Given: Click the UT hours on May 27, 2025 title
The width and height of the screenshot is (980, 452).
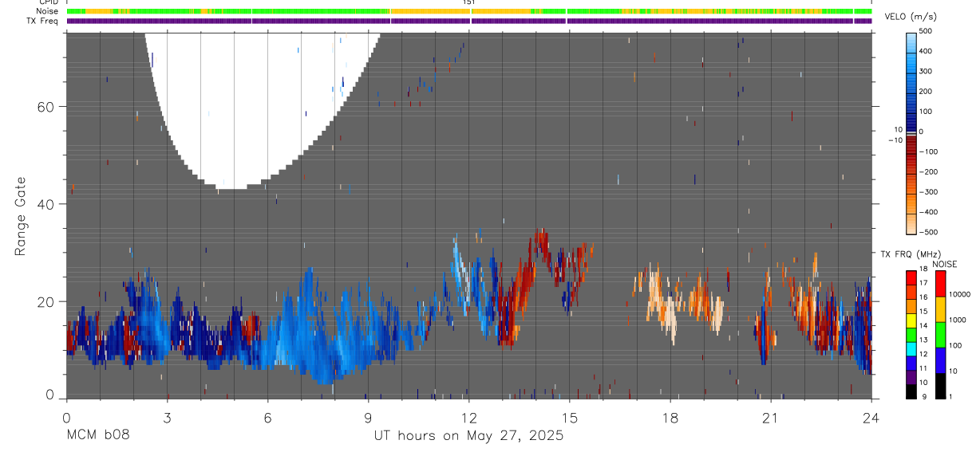Looking at the screenshot, I should click(x=468, y=436).
